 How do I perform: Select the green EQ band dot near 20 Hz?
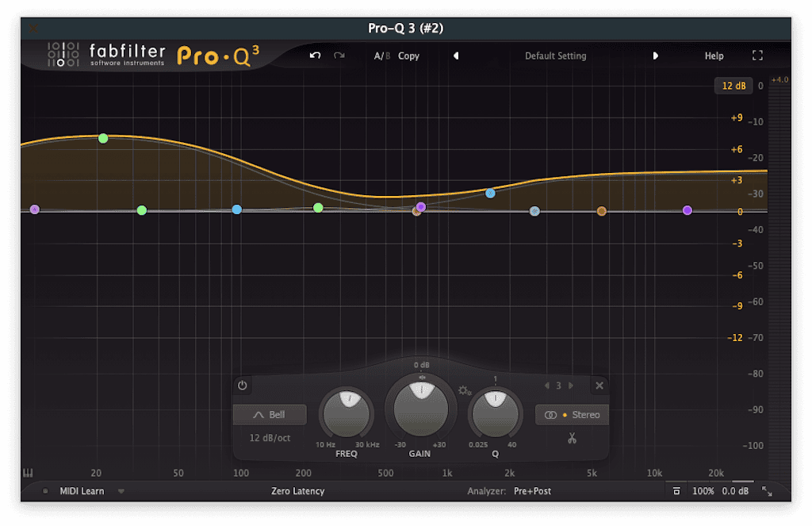[x=103, y=138]
